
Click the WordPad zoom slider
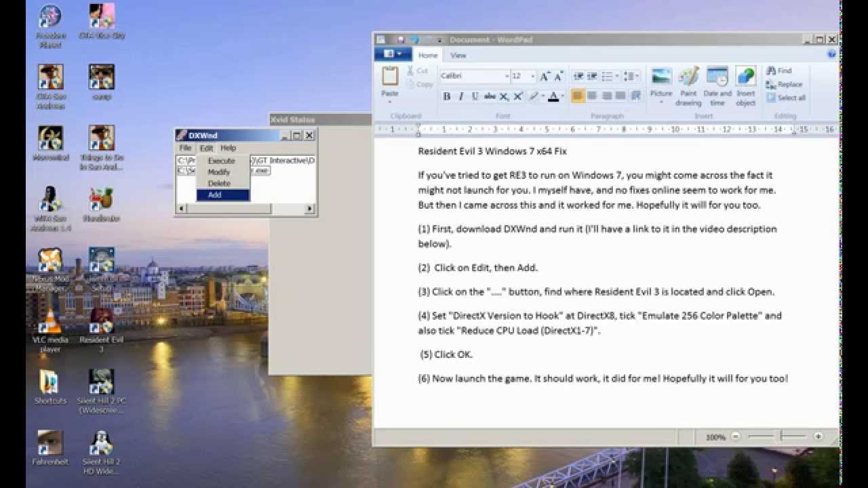[x=778, y=437]
